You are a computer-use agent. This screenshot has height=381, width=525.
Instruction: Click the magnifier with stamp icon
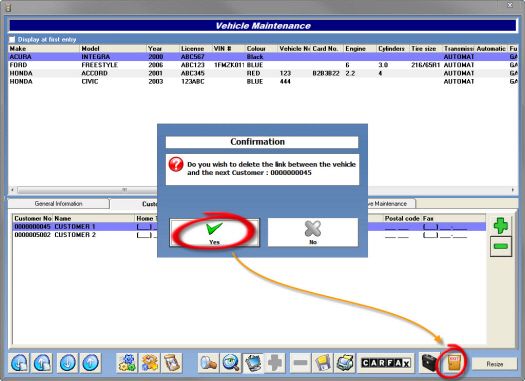point(208,363)
